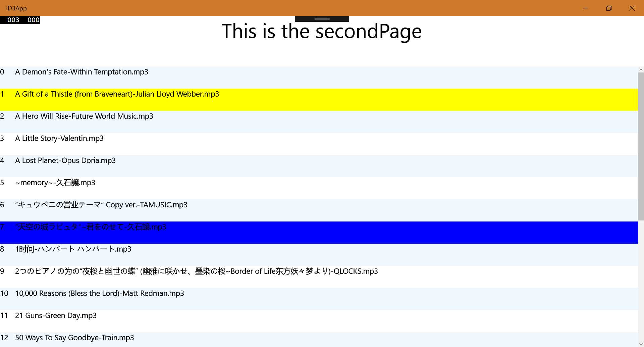Screen dimensions: 644x347
Task: Click the scrollbar up arrow
Action: click(641, 70)
